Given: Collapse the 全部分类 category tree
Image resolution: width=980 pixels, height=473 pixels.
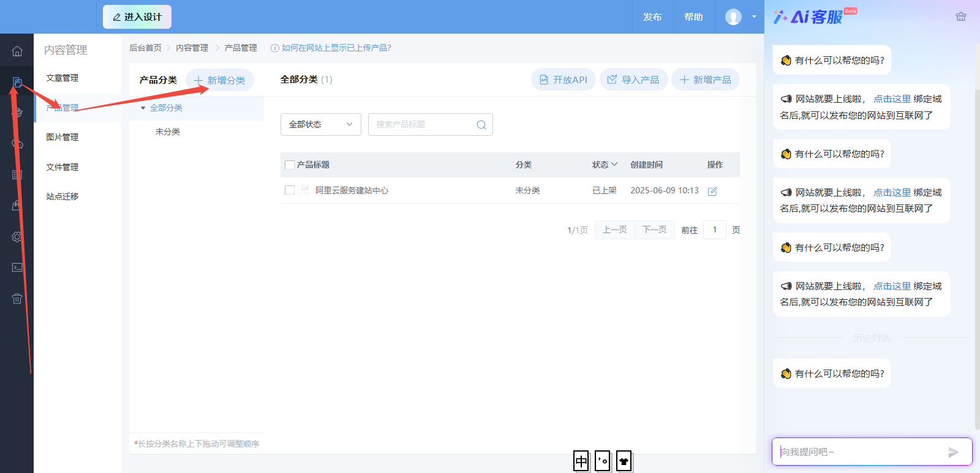Looking at the screenshot, I should 143,108.
